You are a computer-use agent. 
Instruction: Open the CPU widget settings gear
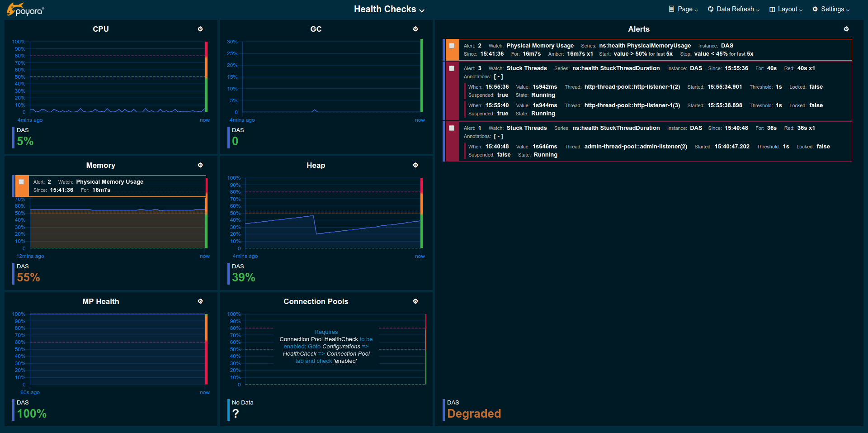coord(200,29)
